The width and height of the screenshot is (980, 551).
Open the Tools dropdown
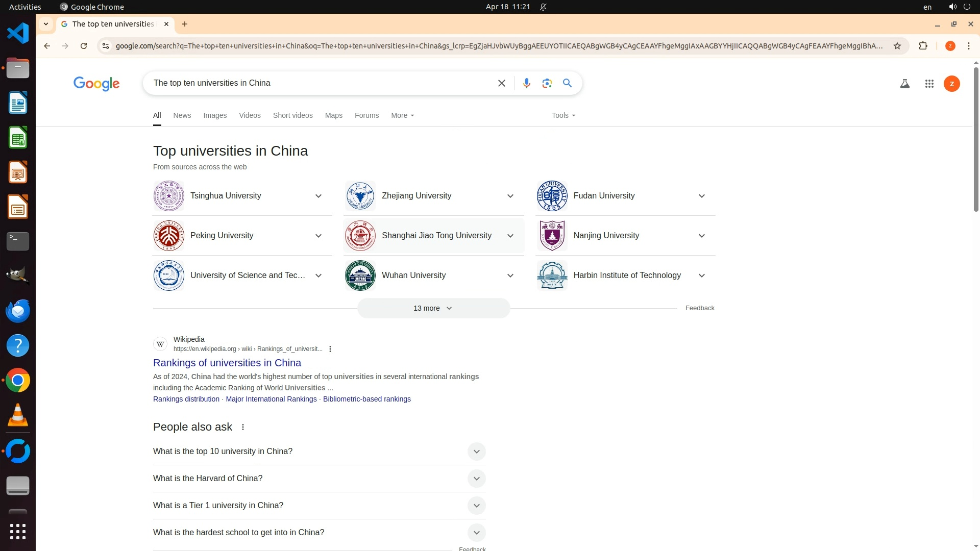pyautogui.click(x=563, y=115)
